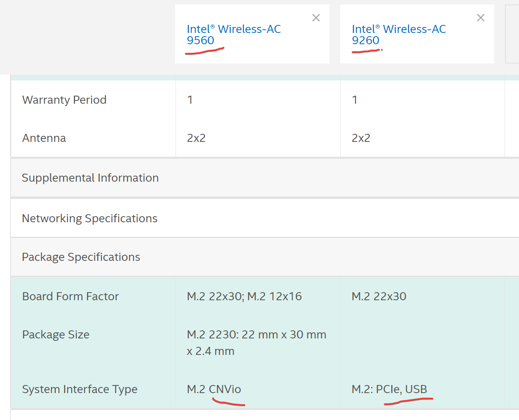The width and height of the screenshot is (519, 420).
Task: Open the Intel Wireless-AC 9260 product link
Action: (399, 35)
